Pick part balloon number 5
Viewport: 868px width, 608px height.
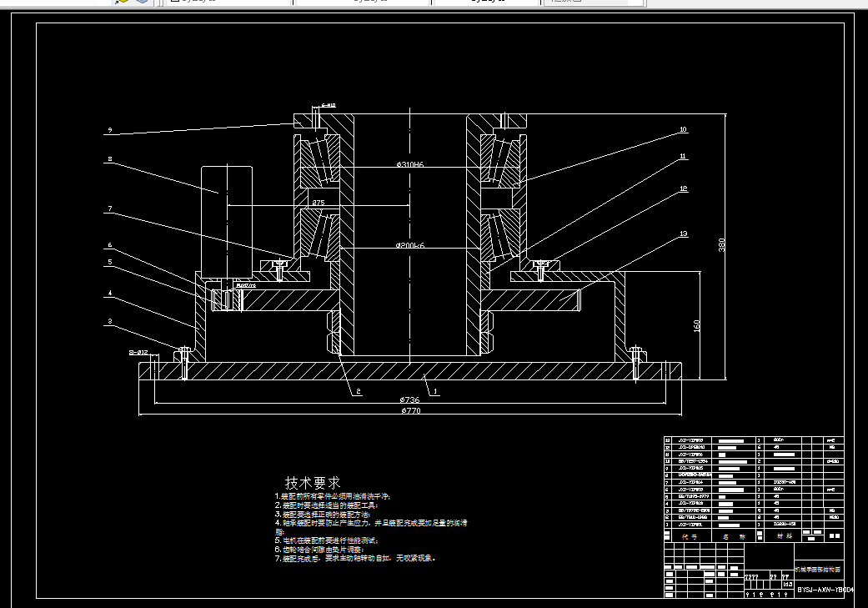tap(109, 262)
